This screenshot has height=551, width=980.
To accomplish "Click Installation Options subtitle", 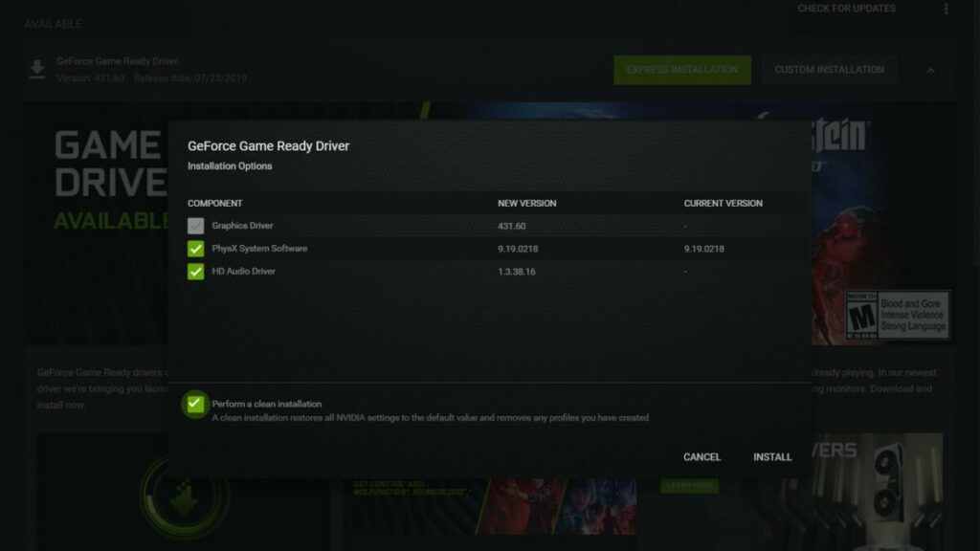I will tap(230, 166).
